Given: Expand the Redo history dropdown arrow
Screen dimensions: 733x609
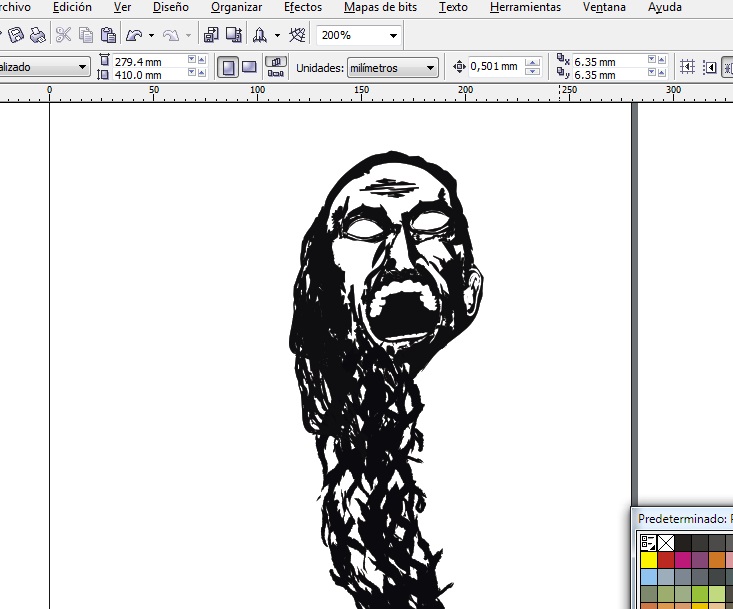Looking at the screenshot, I should tap(188, 36).
